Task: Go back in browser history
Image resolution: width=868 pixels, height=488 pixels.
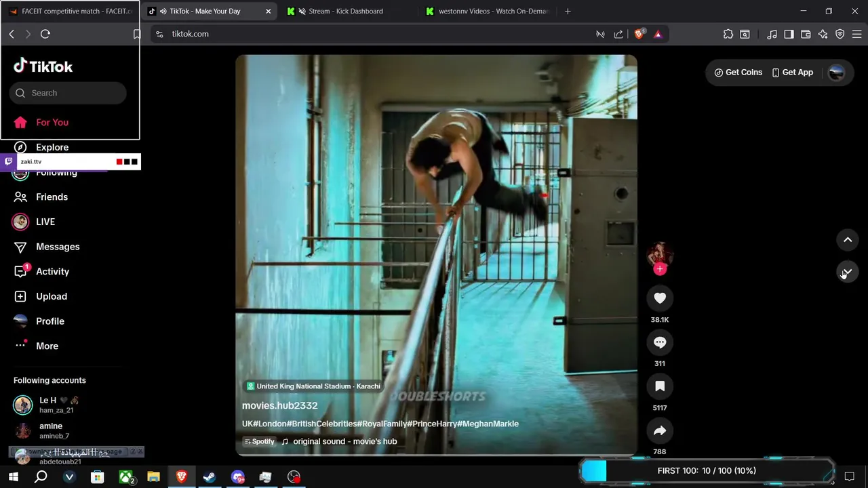Action: [12, 34]
